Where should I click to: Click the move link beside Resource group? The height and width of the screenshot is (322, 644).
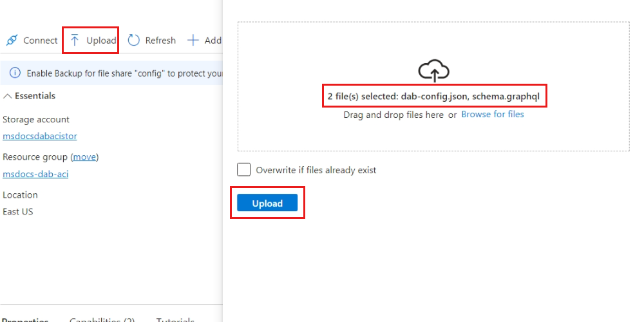point(84,157)
